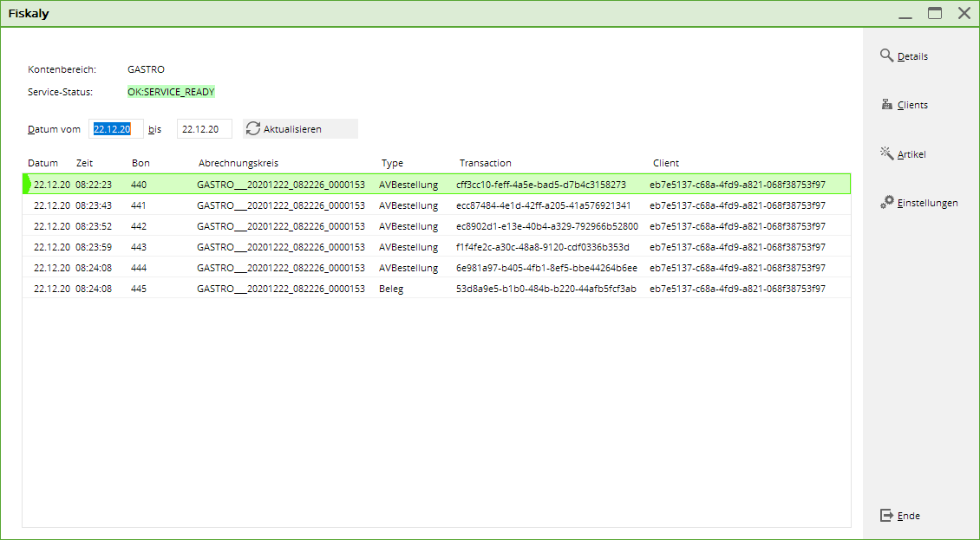The width and height of the screenshot is (980, 540).
Task: Click the Details magnifier icon
Action: 886,55
